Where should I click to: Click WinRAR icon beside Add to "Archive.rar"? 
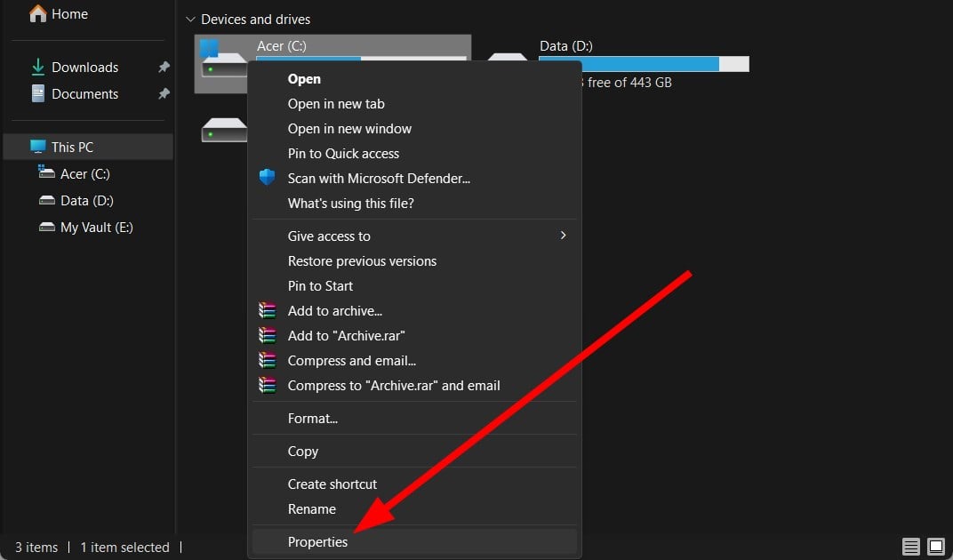(267, 335)
